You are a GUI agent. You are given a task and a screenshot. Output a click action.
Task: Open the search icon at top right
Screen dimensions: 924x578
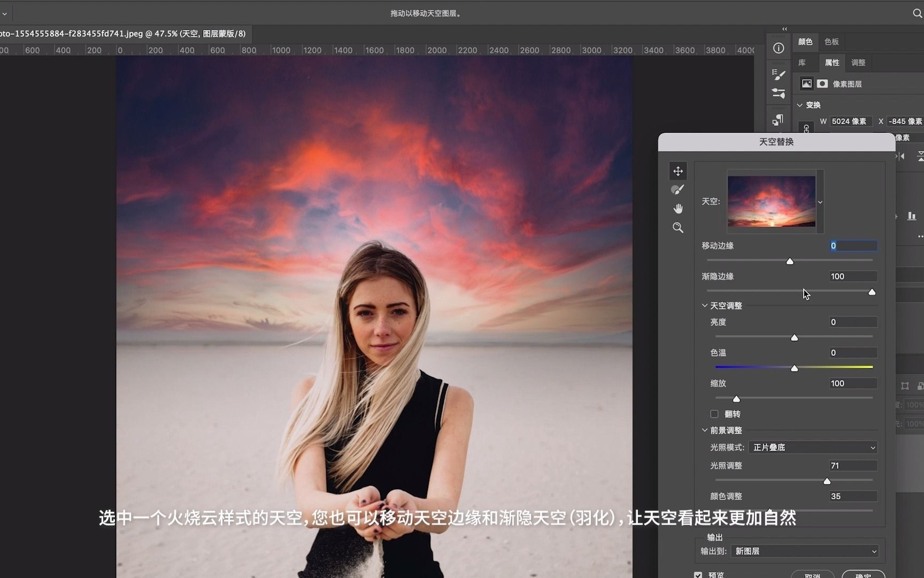pos(918,12)
